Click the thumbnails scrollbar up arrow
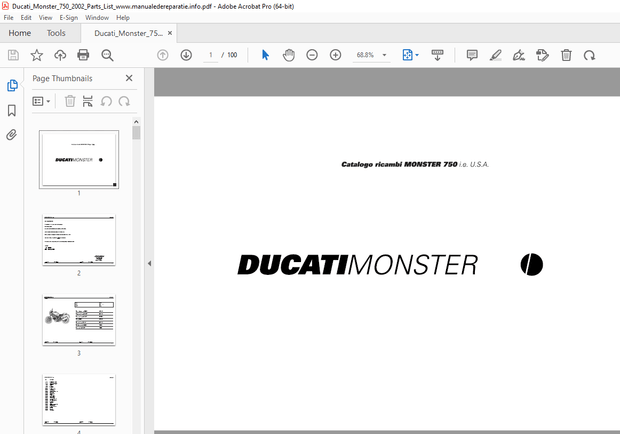The image size is (620, 434). coord(136,122)
